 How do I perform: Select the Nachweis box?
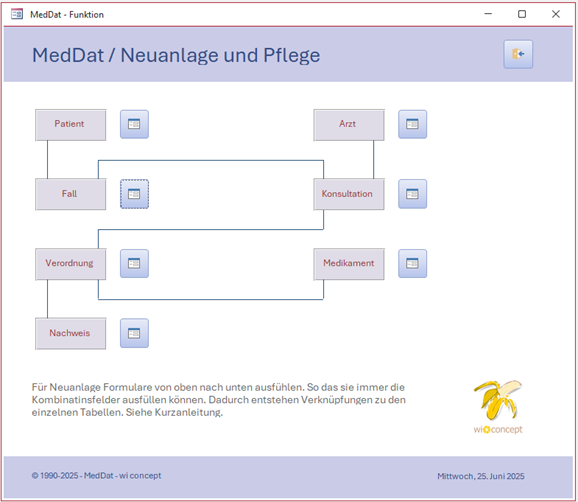click(x=70, y=334)
